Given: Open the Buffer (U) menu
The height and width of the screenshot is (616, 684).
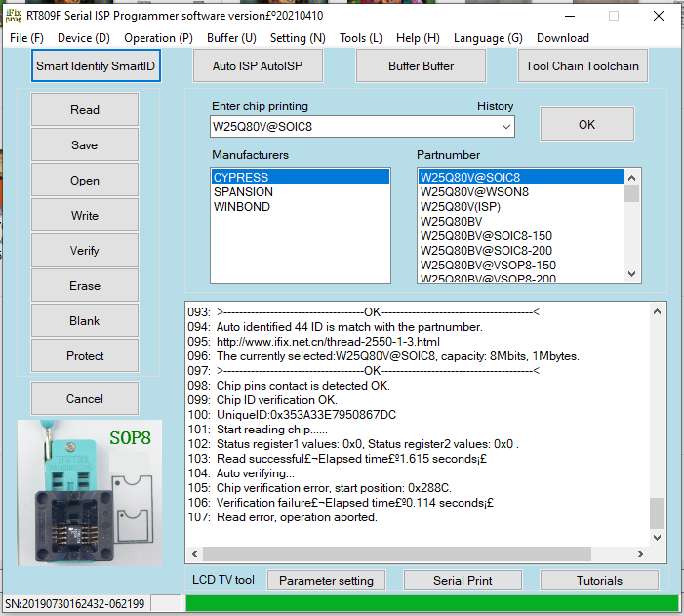Looking at the screenshot, I should click(x=231, y=38).
